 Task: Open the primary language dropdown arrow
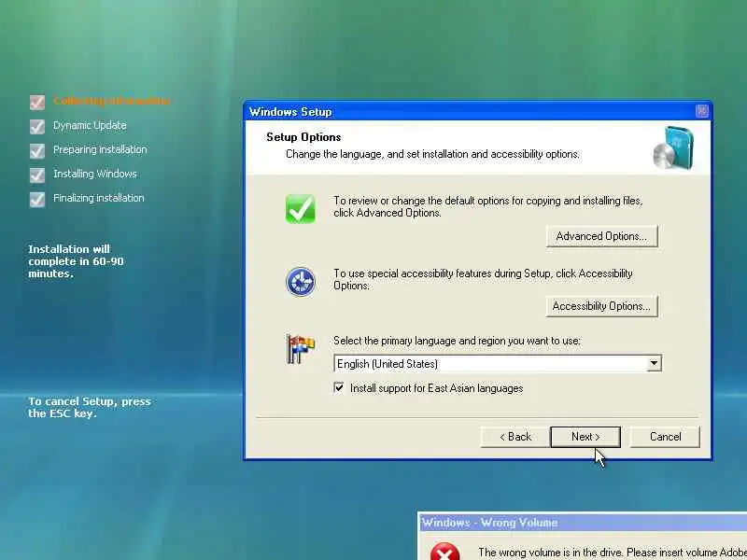[655, 363]
